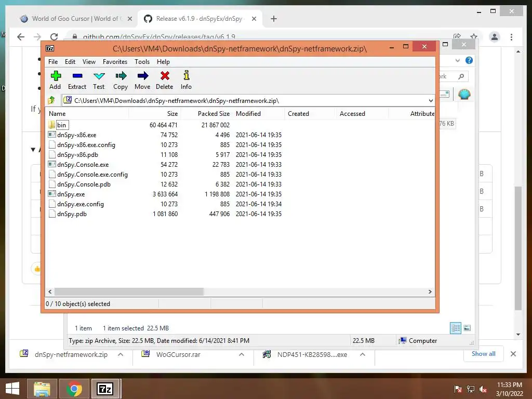532x399 pixels.
Task: Open the Help menu in 7-Zip
Action: tap(163, 62)
